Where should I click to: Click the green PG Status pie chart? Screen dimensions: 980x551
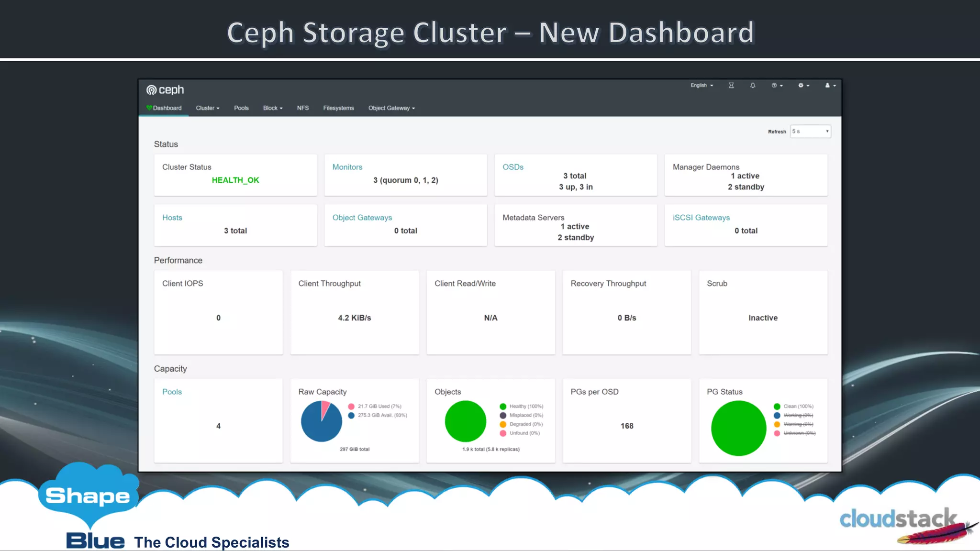click(738, 428)
